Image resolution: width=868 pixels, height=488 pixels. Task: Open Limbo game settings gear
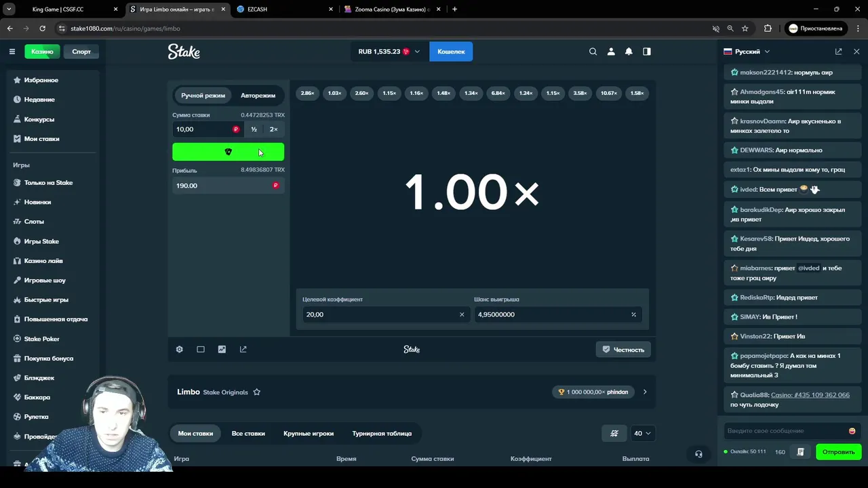tap(179, 349)
